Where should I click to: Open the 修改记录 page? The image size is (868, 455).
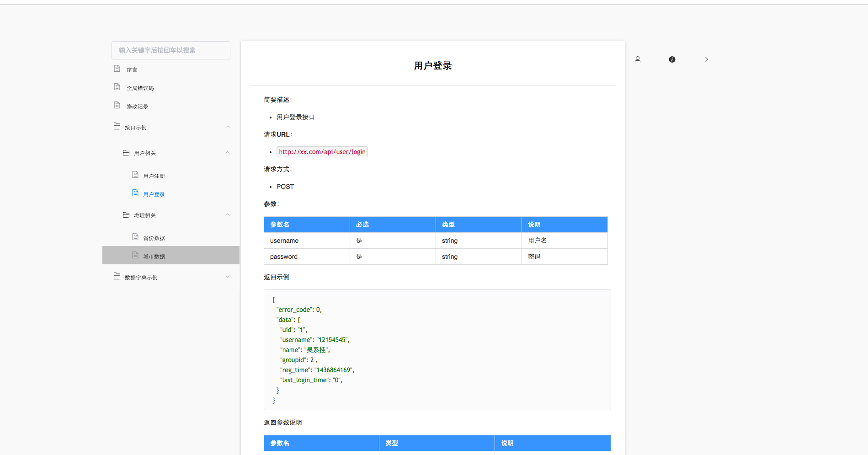coord(137,106)
